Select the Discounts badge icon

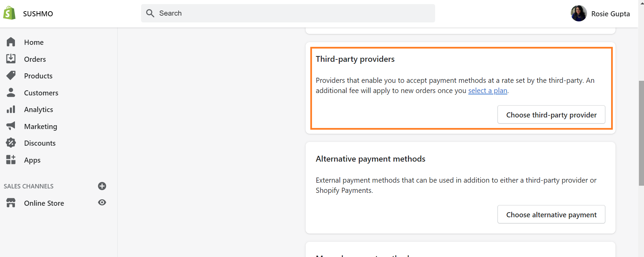click(x=11, y=143)
